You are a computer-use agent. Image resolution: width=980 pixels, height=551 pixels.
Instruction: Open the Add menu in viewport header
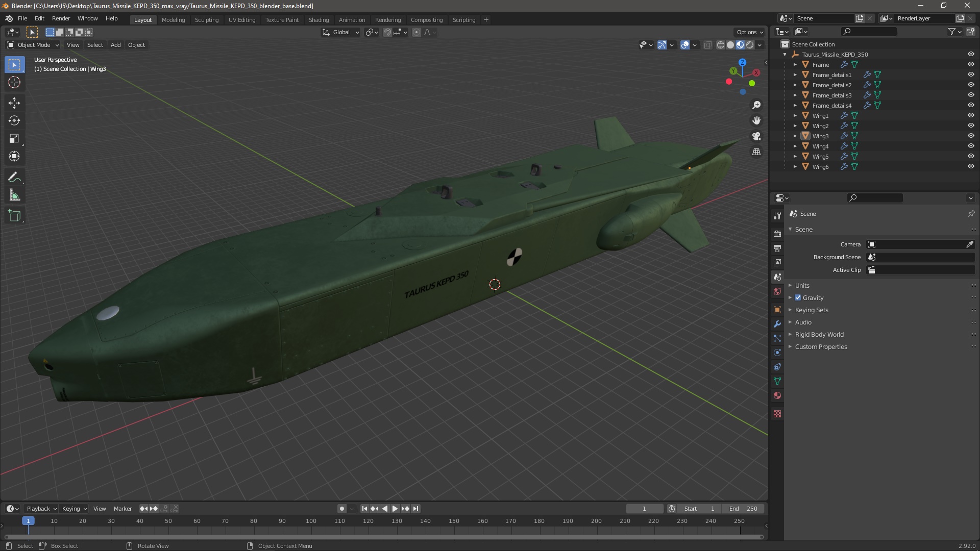[116, 45]
